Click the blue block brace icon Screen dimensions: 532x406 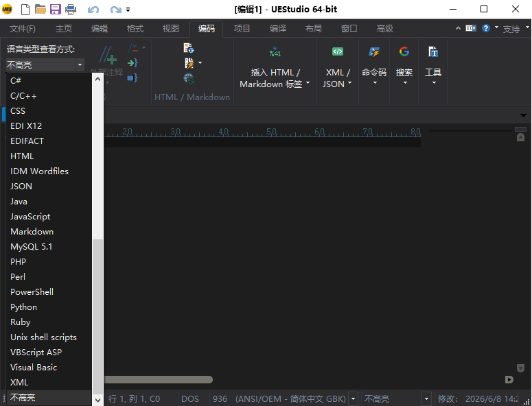tap(132, 77)
